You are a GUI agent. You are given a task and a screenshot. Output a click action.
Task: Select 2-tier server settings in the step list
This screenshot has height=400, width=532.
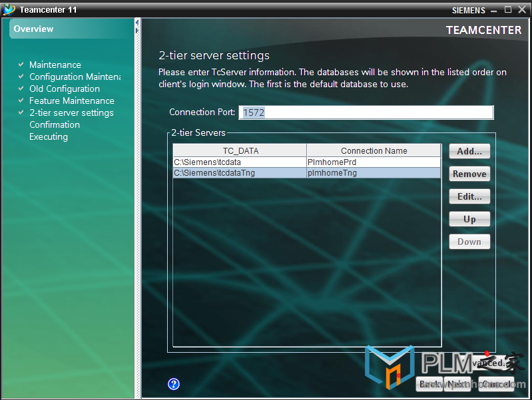(71, 112)
